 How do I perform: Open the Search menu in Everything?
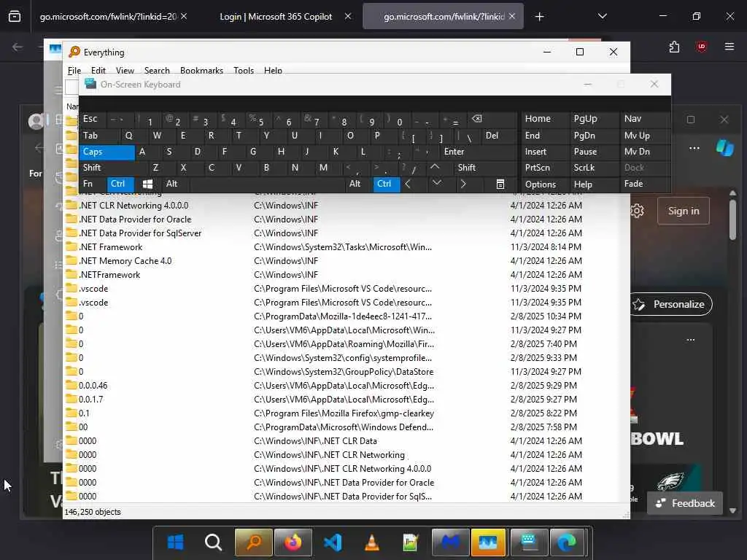157,71
